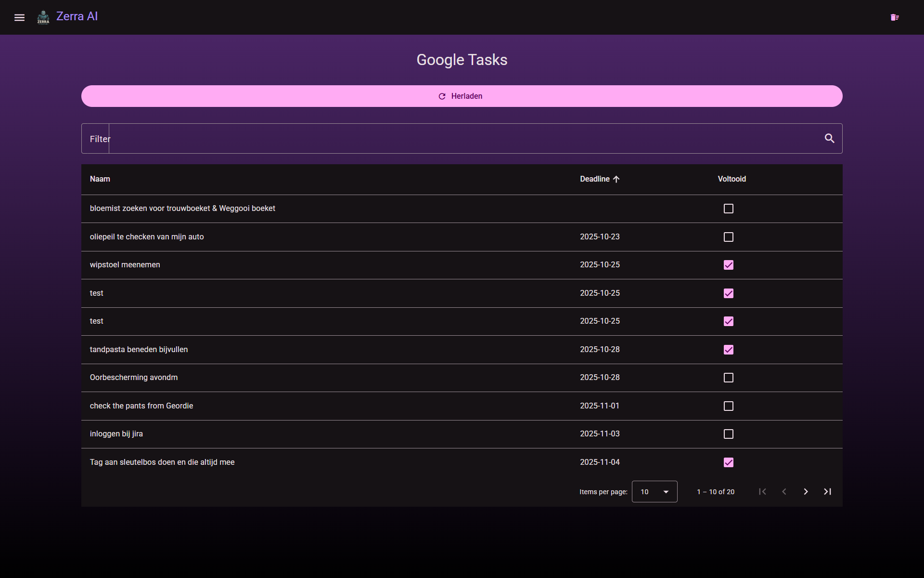
Task: Click the 2025-11-04 deadline cell
Action: tap(600, 462)
